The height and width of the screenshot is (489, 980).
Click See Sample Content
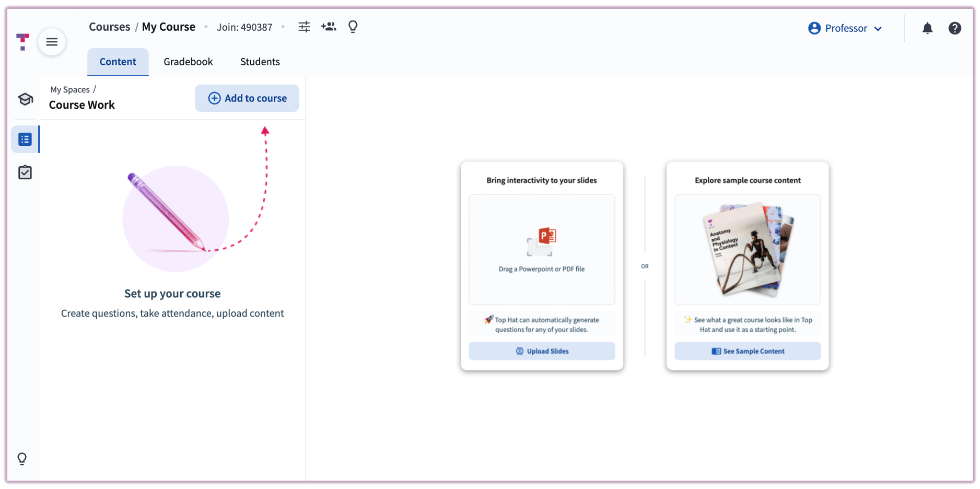click(747, 351)
